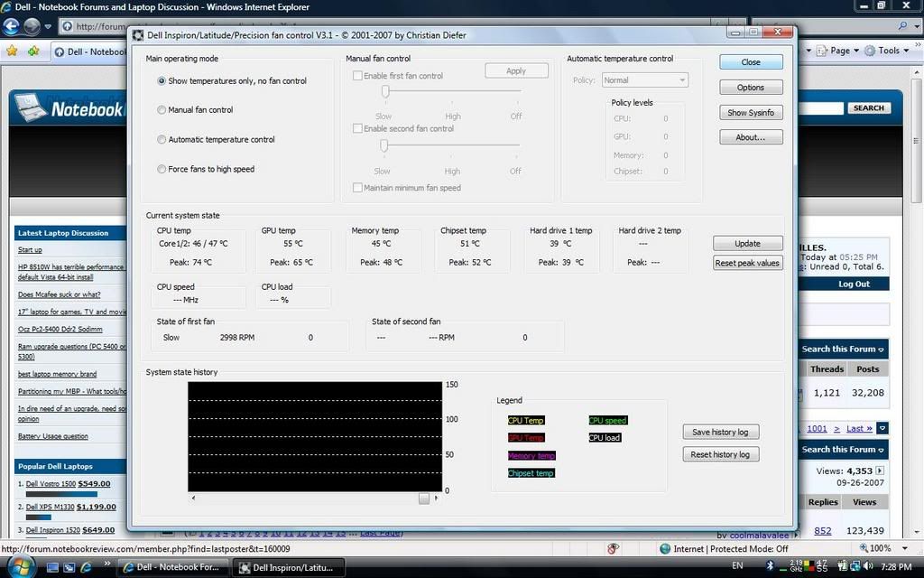Screen dimensions: 924x578
Task: Click the second fan speed slider handle
Action: [384, 145]
